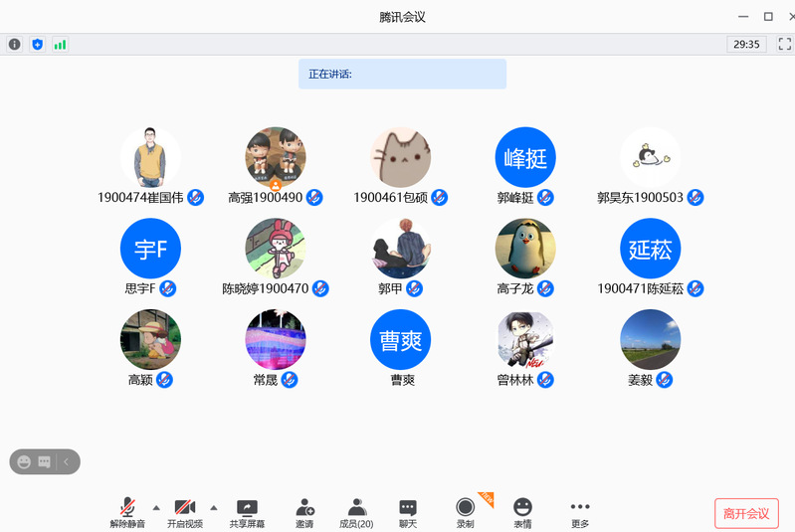Click the 离开会议 leave meeting button
This screenshot has width=795, height=532.
point(746,513)
